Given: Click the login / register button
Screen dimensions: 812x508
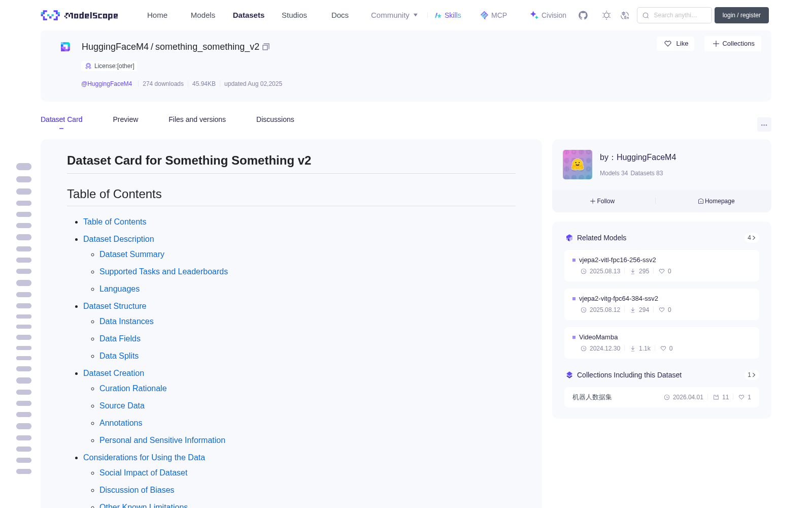Looking at the screenshot, I should (x=741, y=15).
